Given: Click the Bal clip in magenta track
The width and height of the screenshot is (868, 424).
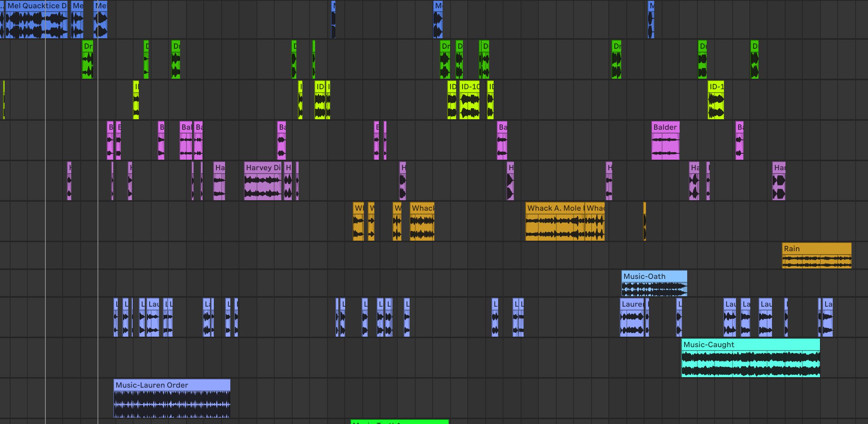Looking at the screenshot, I should (186, 141).
